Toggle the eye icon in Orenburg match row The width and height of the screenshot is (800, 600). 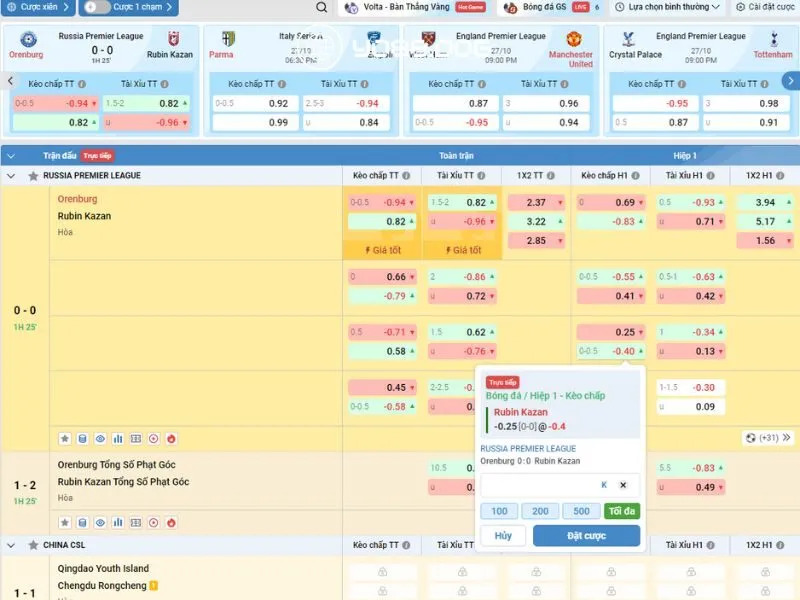pos(100,438)
